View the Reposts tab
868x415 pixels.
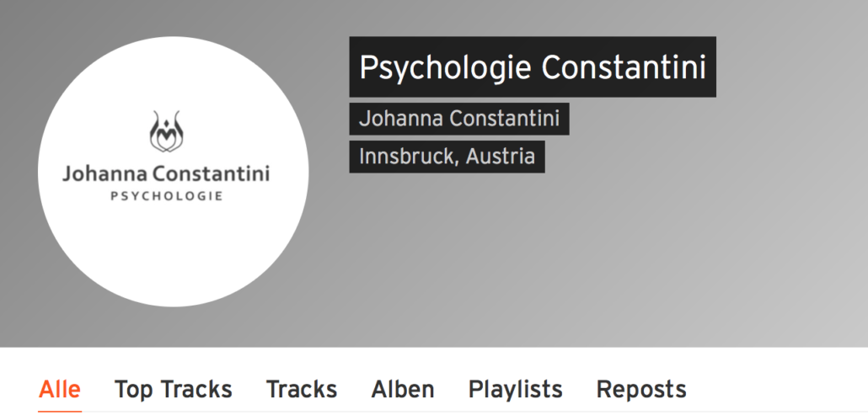coord(640,390)
